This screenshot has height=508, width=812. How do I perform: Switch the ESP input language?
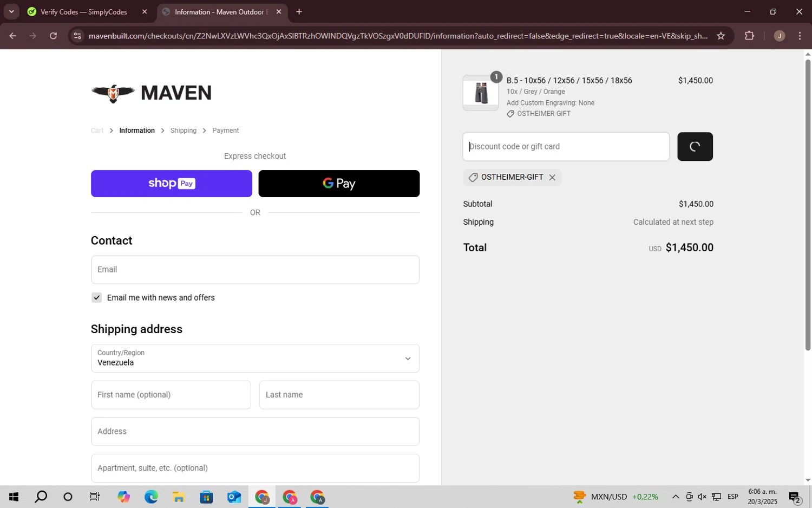coord(733,497)
